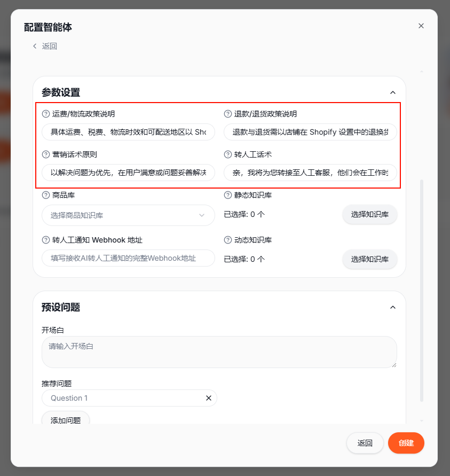The width and height of the screenshot is (450, 476).
Task: Click help icon for 退款/退货政策说明
Action: click(x=228, y=114)
